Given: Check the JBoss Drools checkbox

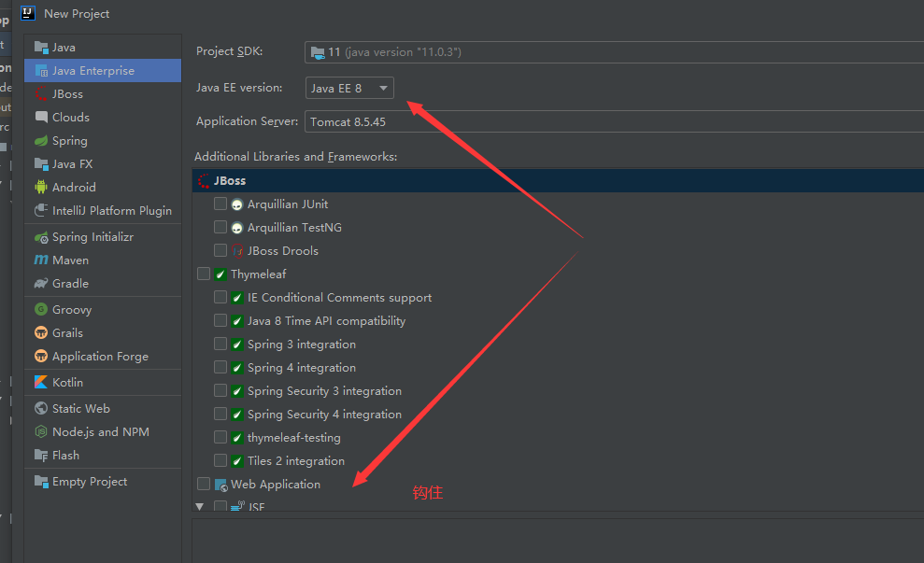Looking at the screenshot, I should click(x=220, y=250).
